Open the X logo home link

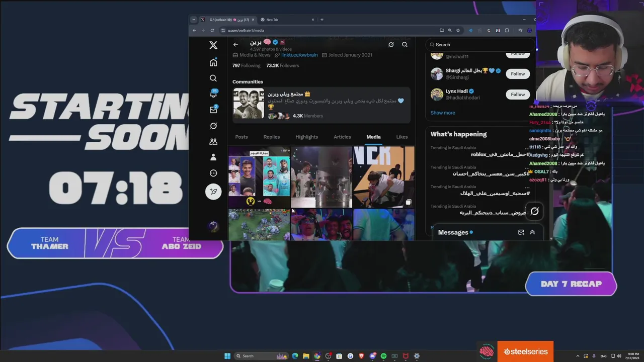click(213, 45)
